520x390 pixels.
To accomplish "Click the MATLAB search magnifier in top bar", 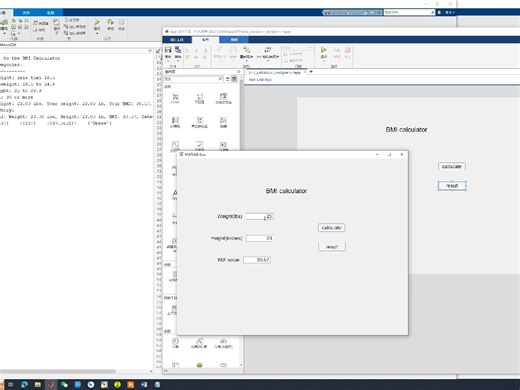I will click(x=432, y=12).
